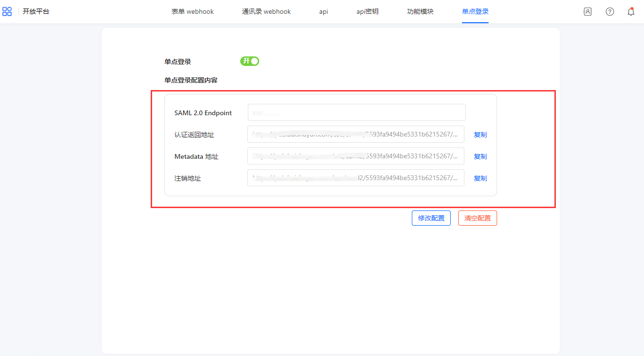Switch to the 表单 webhook tab
Screen dimensions: 644x356
coord(192,11)
